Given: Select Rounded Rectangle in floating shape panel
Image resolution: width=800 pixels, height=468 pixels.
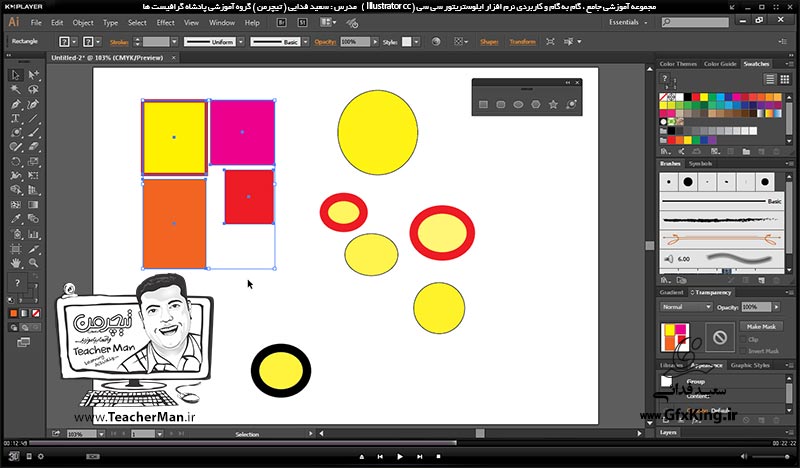Looking at the screenshot, I should point(501,105).
